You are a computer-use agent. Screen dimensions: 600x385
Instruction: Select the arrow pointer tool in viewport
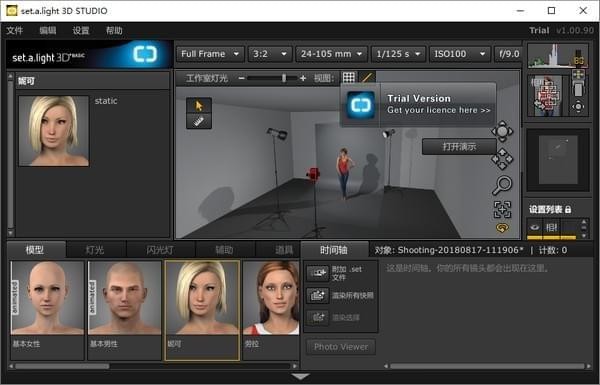tap(199, 106)
